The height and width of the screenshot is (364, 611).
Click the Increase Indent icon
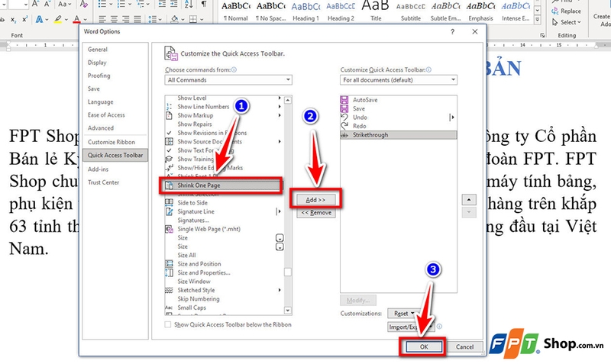point(174,4)
